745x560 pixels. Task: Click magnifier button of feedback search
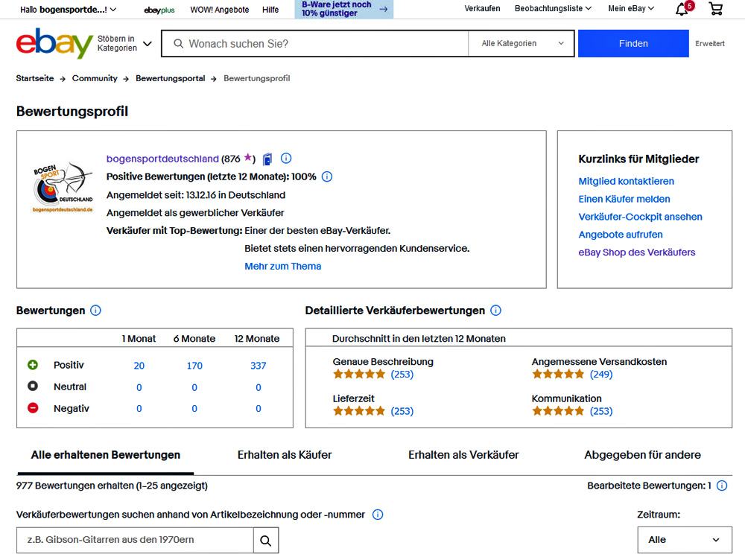pos(266,540)
